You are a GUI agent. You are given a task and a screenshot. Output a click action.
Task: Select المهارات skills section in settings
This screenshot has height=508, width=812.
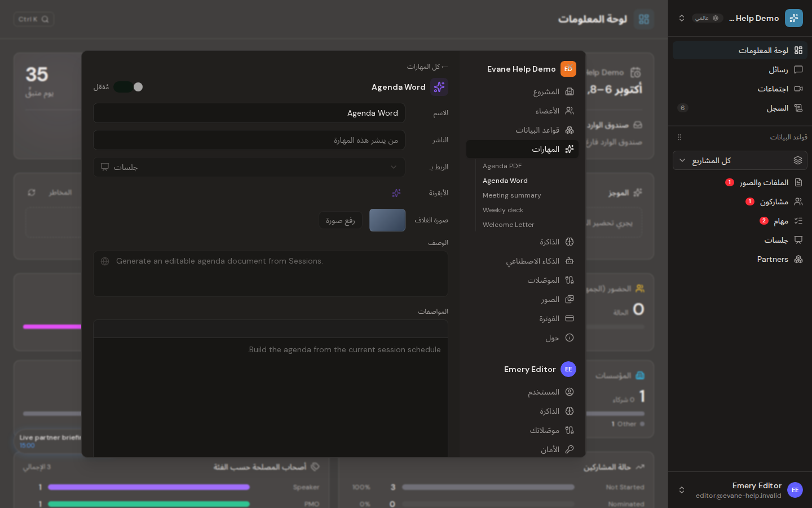click(523, 149)
